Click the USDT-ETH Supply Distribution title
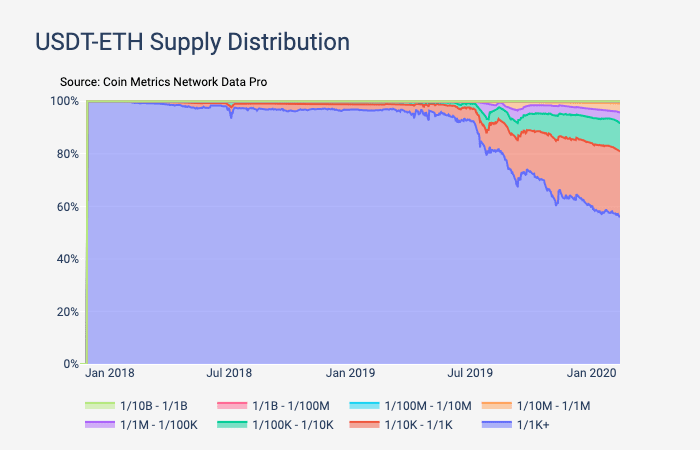Image resolution: width=700 pixels, height=450 pixels. tap(192, 43)
